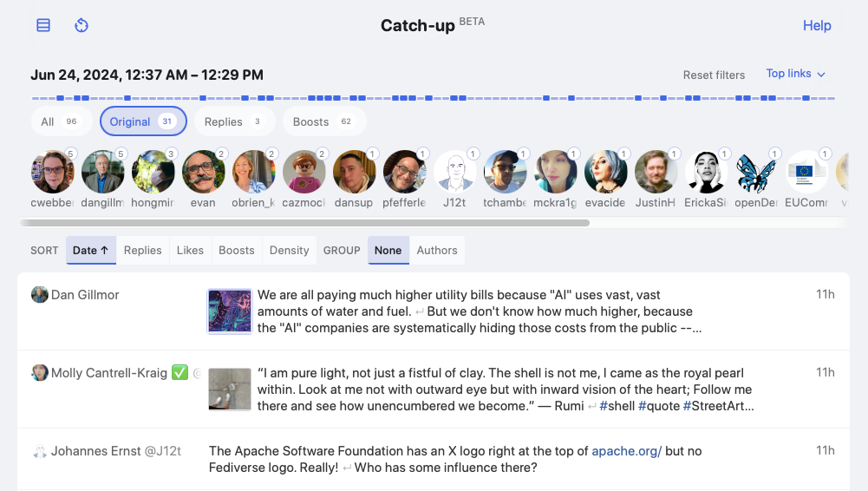Filter by openDemocracy butterfly avatar
This screenshot has height=491, width=868.
pyautogui.click(x=756, y=172)
